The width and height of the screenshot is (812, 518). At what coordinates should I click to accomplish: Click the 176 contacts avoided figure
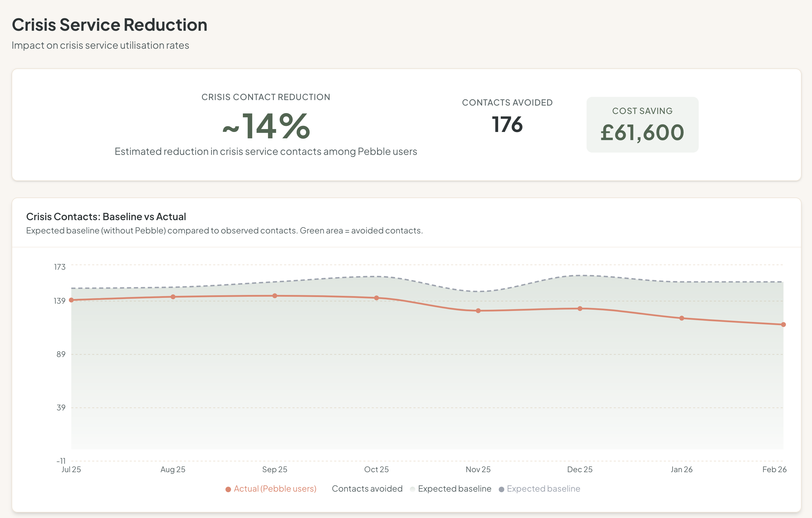coord(507,124)
